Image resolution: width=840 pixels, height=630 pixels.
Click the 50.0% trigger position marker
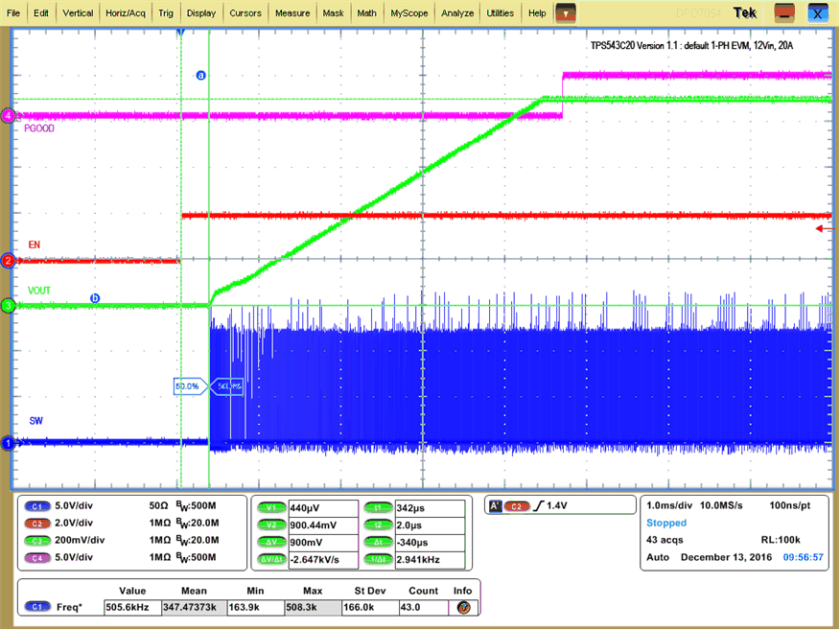[x=189, y=386]
